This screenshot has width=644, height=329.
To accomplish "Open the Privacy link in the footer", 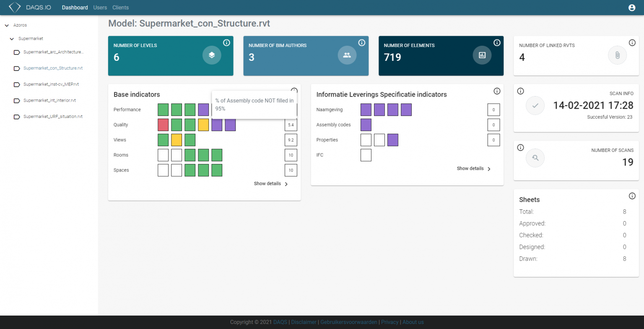I will (x=390, y=322).
